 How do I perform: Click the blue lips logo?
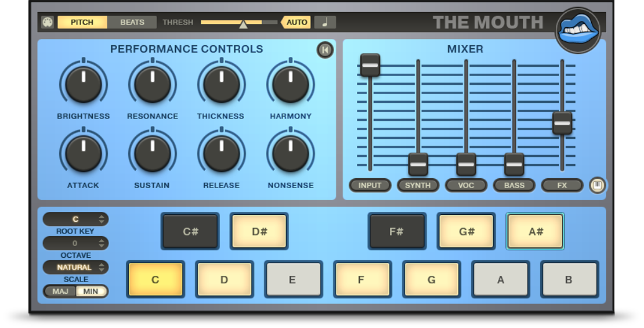pyautogui.click(x=577, y=30)
